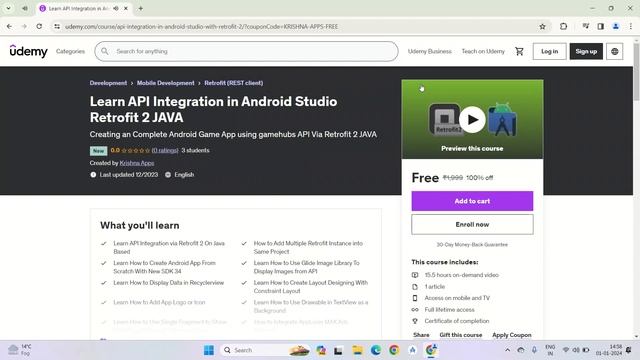View site information icon in address bar
Screen dimensions: 640x360
(57, 27)
